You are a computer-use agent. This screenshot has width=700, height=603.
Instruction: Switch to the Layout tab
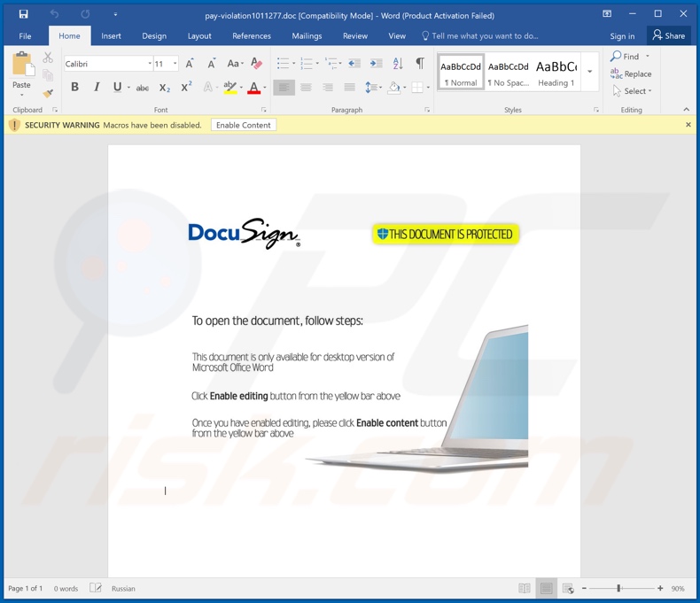(x=199, y=36)
